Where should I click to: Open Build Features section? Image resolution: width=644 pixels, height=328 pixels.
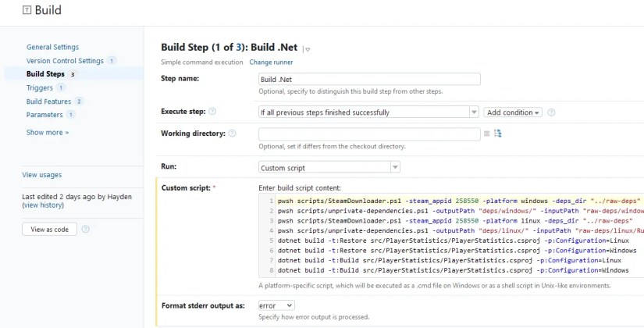point(48,102)
